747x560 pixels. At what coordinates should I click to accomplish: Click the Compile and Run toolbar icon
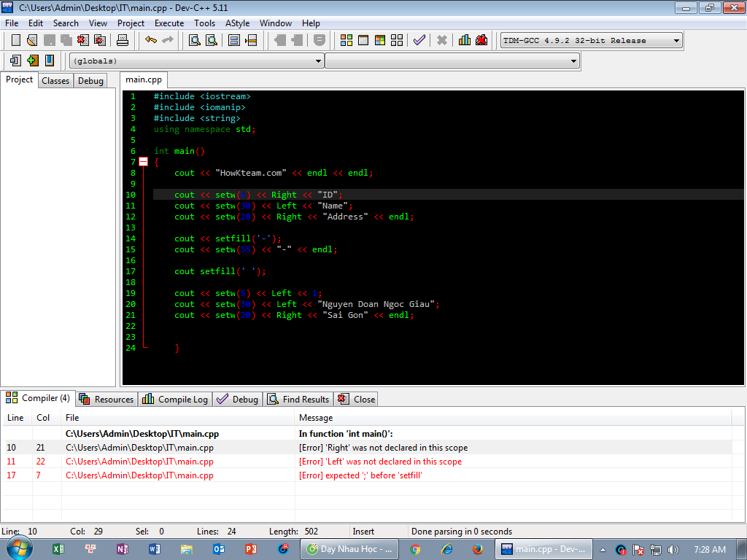[380, 40]
